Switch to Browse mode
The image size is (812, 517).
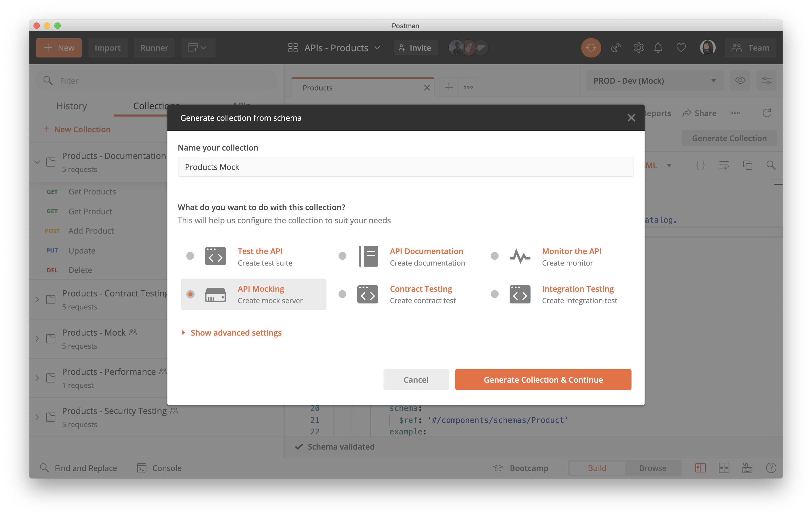(x=652, y=468)
